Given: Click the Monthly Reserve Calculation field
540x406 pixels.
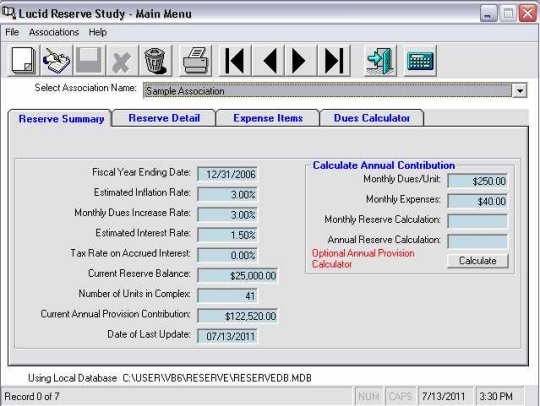Looking at the screenshot, I should pos(477,221).
